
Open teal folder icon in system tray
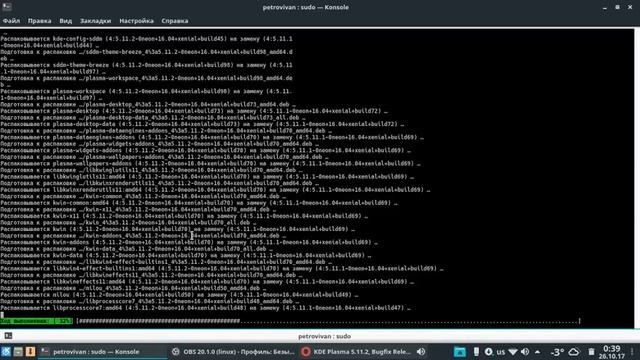pos(460,352)
